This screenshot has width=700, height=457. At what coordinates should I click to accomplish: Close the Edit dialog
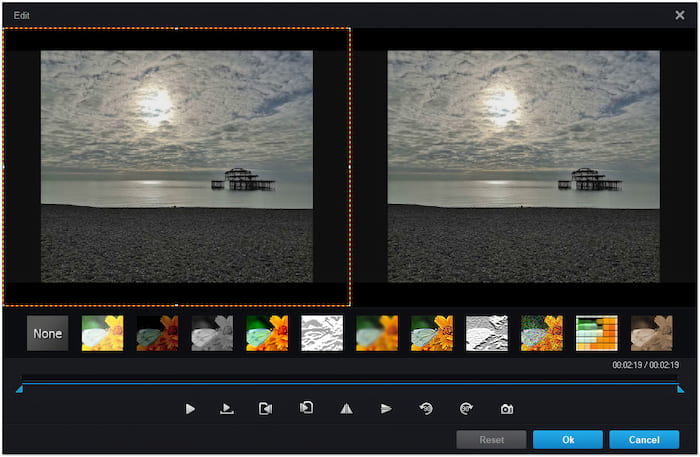[680, 15]
